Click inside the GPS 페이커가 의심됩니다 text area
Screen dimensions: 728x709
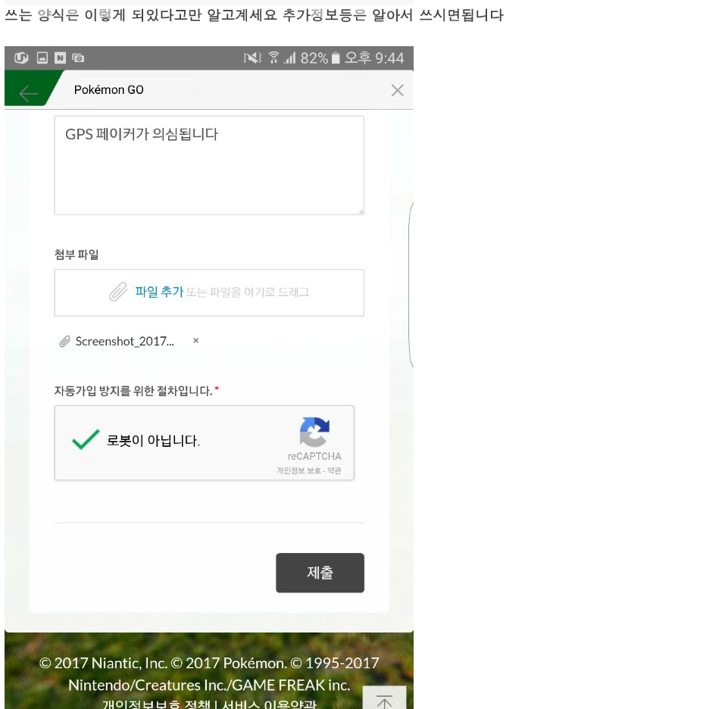tap(209, 165)
